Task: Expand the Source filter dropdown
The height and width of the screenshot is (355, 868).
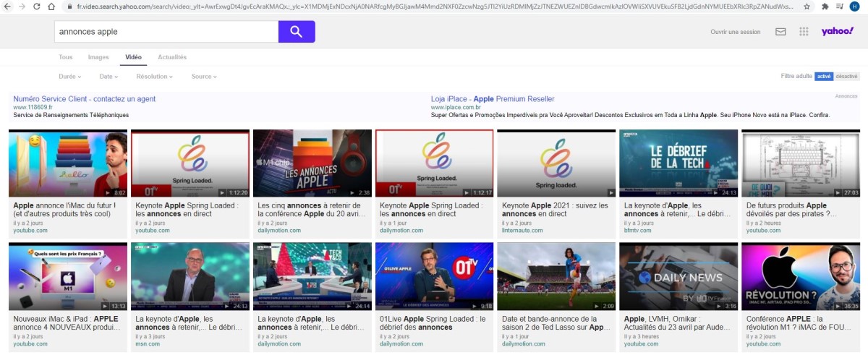Action: 204,76
